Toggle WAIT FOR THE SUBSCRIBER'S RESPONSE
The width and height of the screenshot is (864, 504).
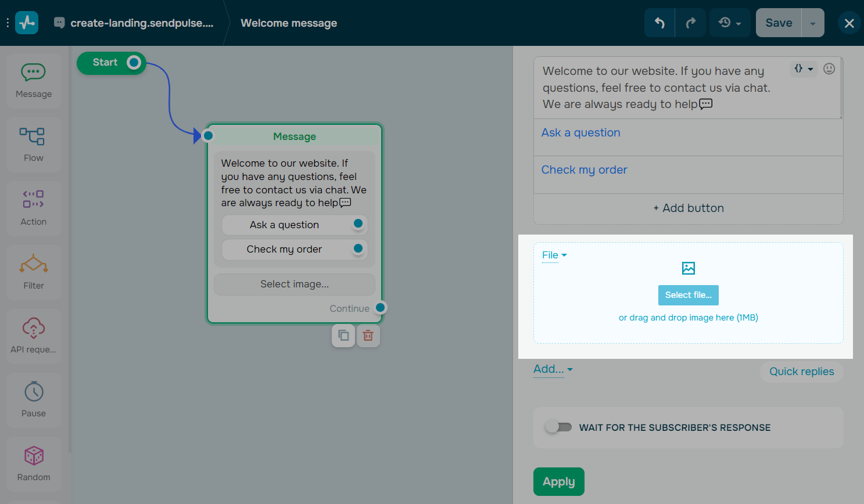[558, 427]
